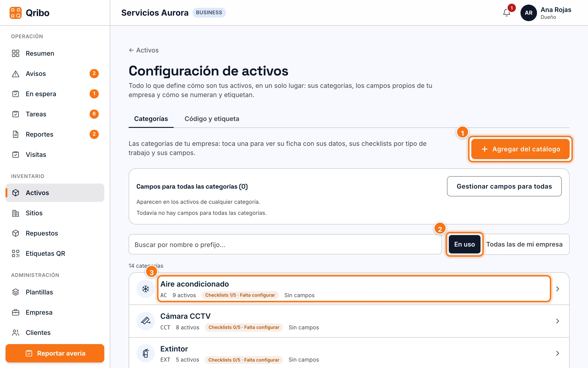Expand the Extintor row chevron
This screenshot has width=588, height=368.
coord(558,353)
